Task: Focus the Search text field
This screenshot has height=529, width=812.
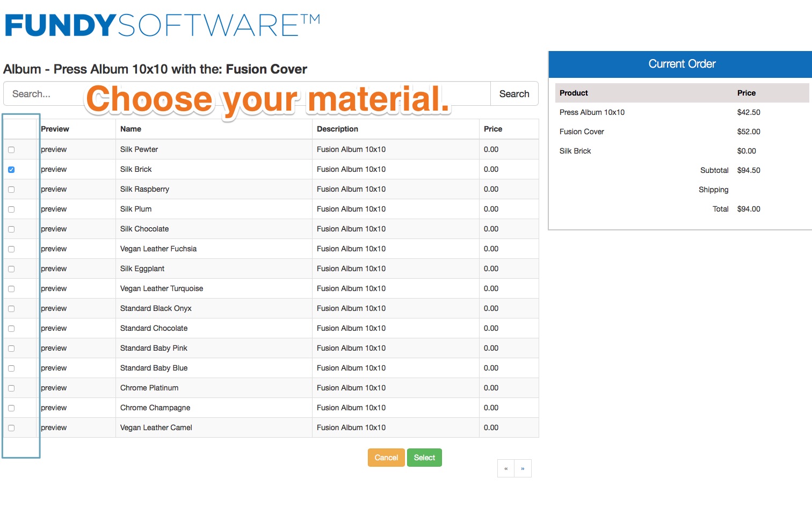Action: 247,94
